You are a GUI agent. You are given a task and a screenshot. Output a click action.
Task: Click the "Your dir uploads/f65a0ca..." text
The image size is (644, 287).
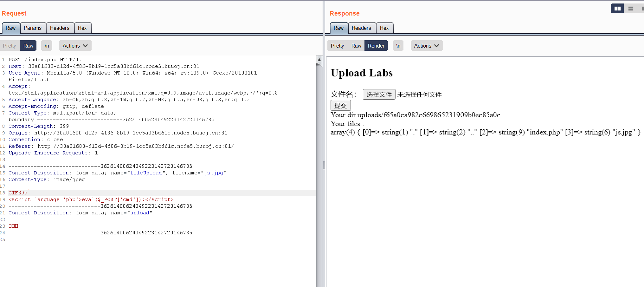click(415, 115)
